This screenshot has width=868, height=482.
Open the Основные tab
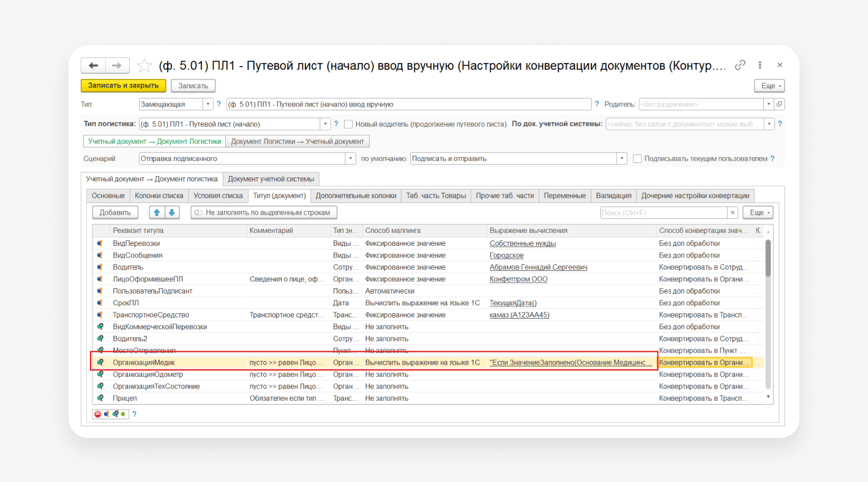coord(108,196)
